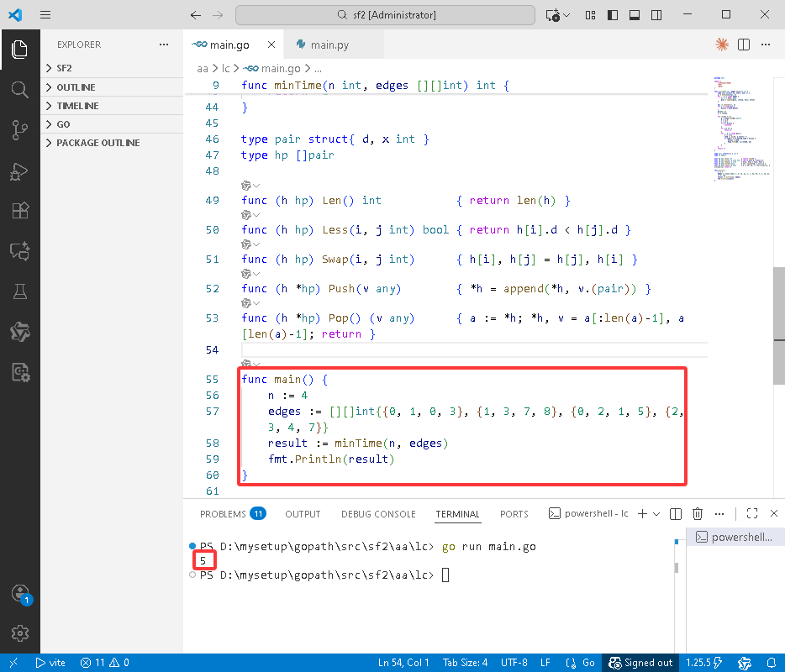The height and width of the screenshot is (672, 785).
Task: Expand the PACKAGE OUTLINE section
Action: click(x=112, y=143)
